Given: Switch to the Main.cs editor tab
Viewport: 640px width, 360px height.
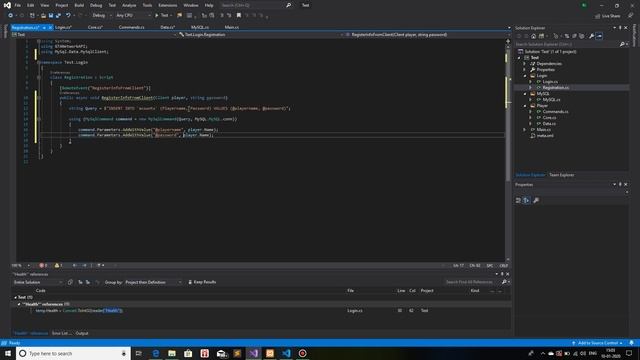Looking at the screenshot, I should [x=231, y=27].
